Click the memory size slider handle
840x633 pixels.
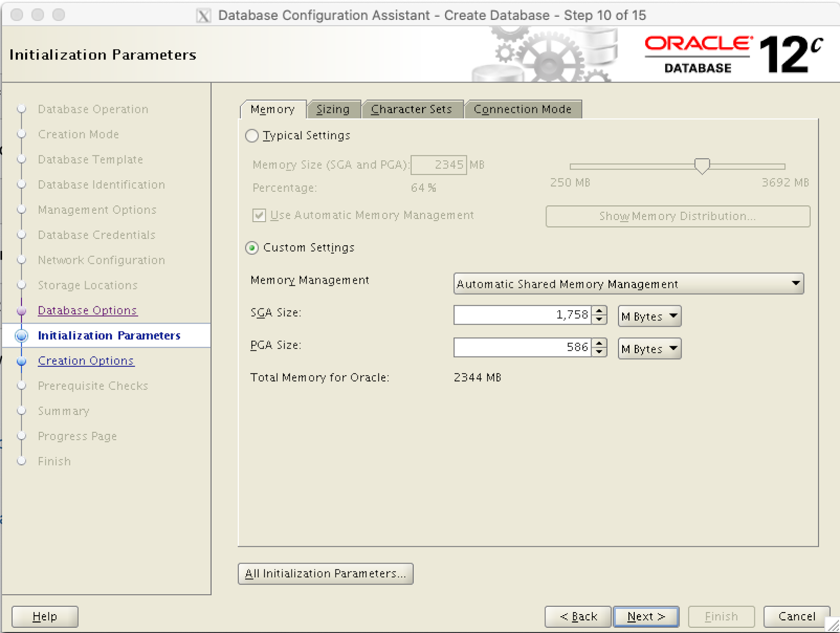702,166
